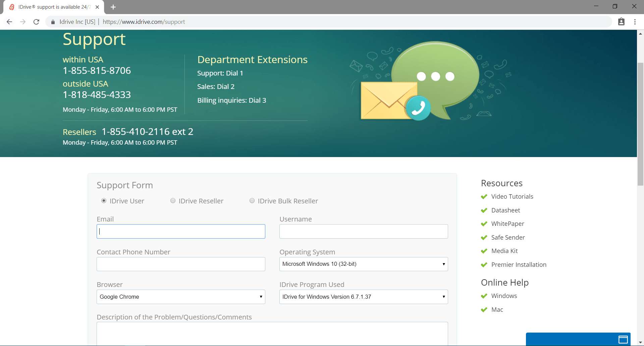Click the 1-855-815-8706 phone number
The height and width of the screenshot is (346, 644).
(x=97, y=70)
